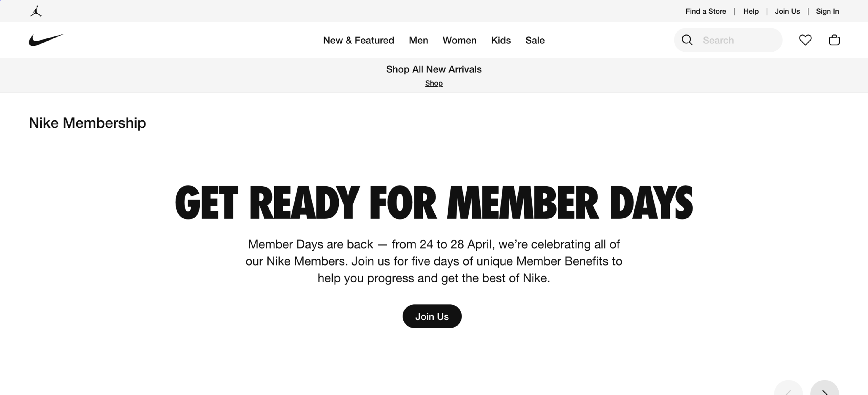Open the Men category menu
This screenshot has width=868, height=395.
click(x=418, y=40)
